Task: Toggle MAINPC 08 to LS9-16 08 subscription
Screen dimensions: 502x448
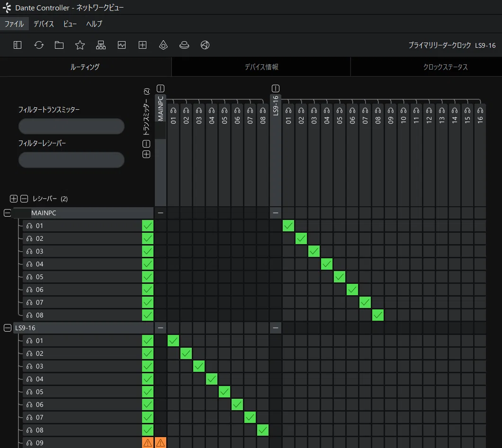Action: (x=378, y=315)
